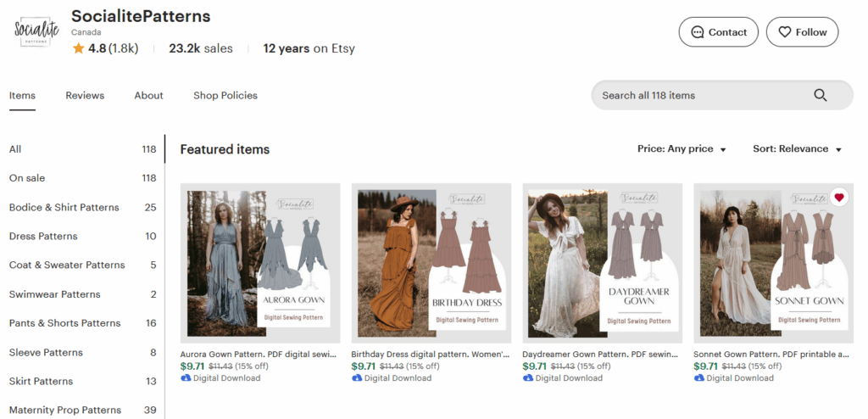Click the Contact button
The width and height of the screenshot is (868, 419).
pos(718,32)
